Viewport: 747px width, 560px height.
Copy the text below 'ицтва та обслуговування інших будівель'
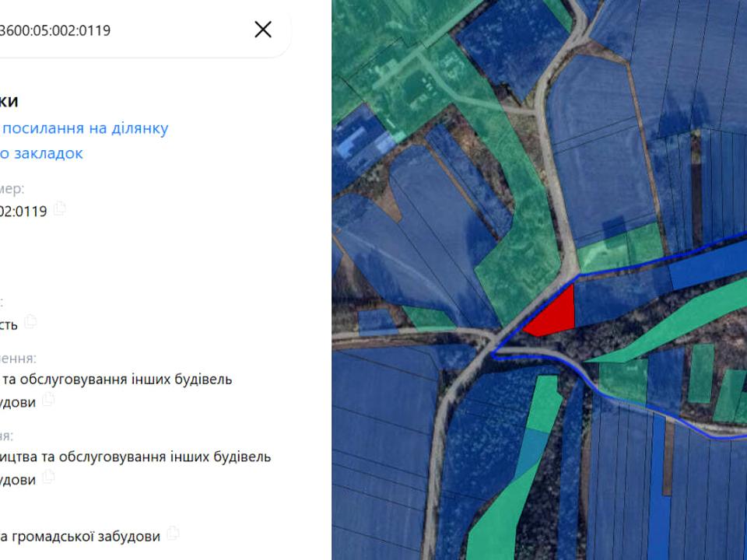tap(48, 476)
